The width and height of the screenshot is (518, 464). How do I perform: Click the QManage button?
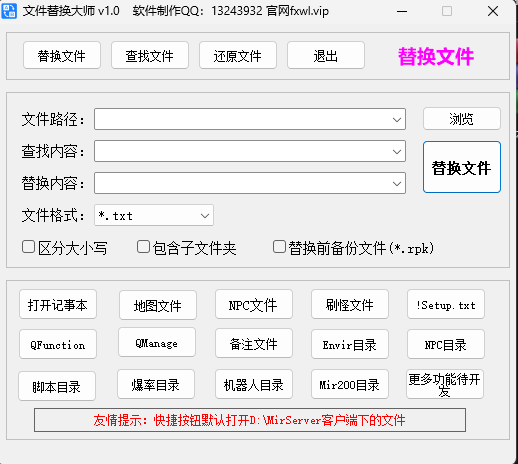[157, 342]
